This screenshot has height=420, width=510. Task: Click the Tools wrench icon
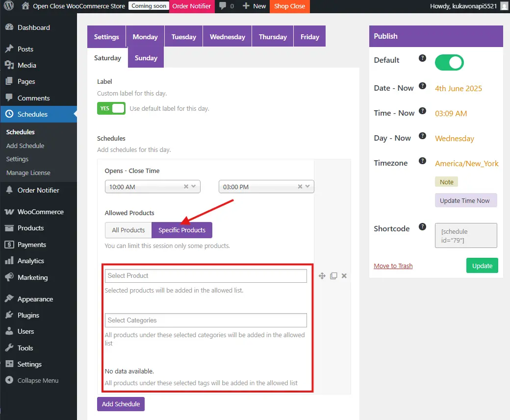9,348
